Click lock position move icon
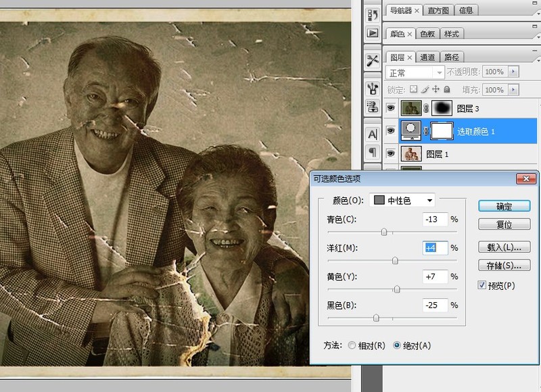Viewport: 541px width, 392px height. point(436,90)
